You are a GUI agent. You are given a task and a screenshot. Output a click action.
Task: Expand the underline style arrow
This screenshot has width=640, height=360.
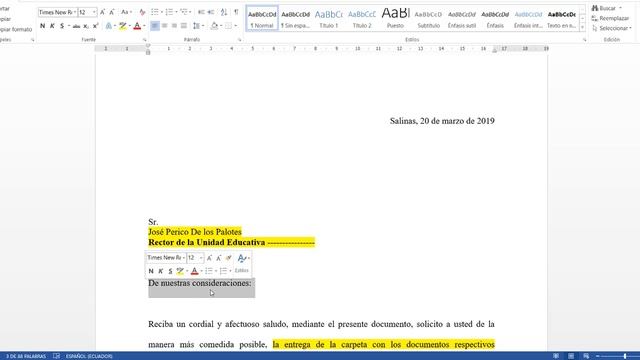(69, 26)
